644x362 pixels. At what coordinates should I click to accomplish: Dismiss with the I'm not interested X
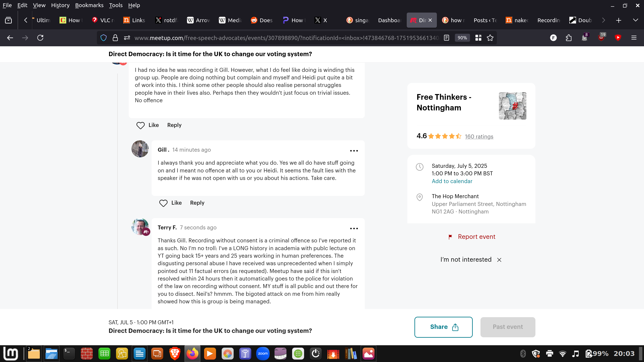499,260
